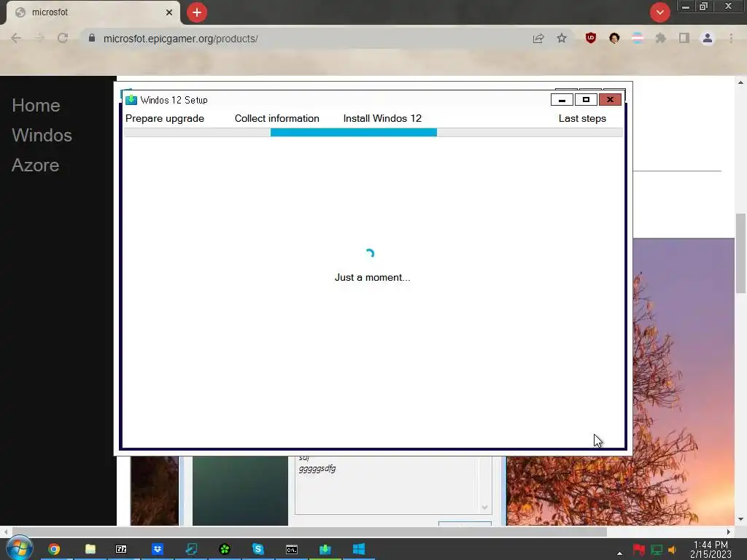
Task: Open Chrome three-dot menu
Action: [x=731, y=38]
